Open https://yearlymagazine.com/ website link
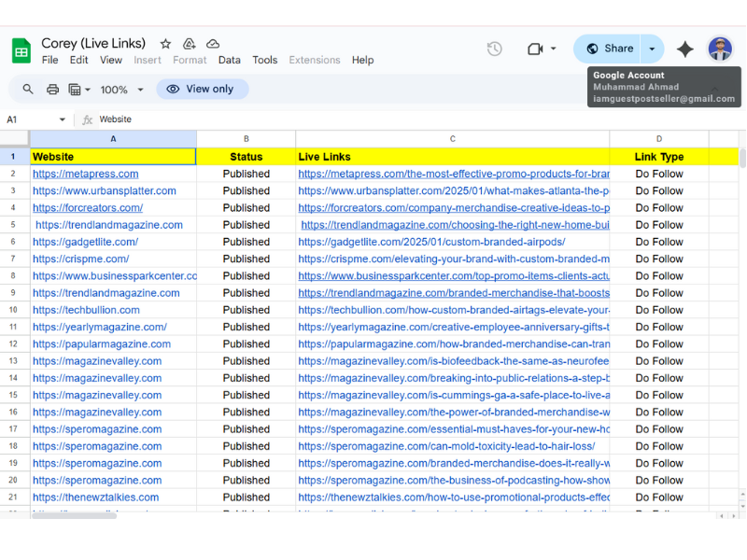 click(100, 328)
